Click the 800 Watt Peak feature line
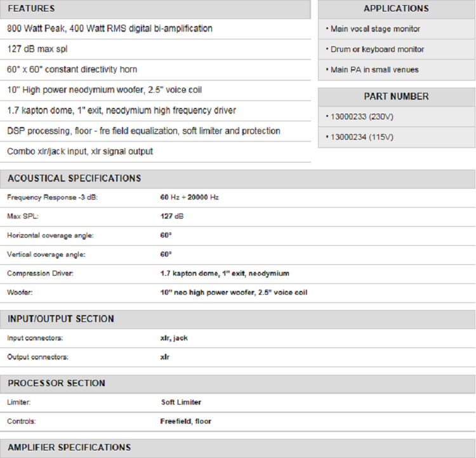 pos(110,29)
